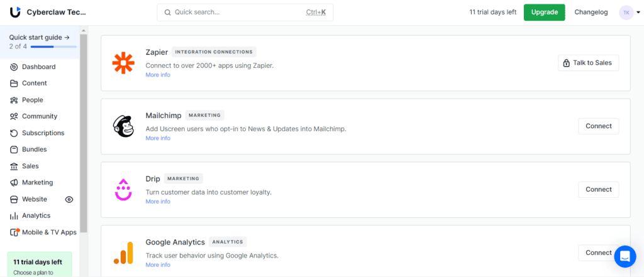Toggle the Website preview eye icon
Screen dimensions: 644x277
click(69, 200)
